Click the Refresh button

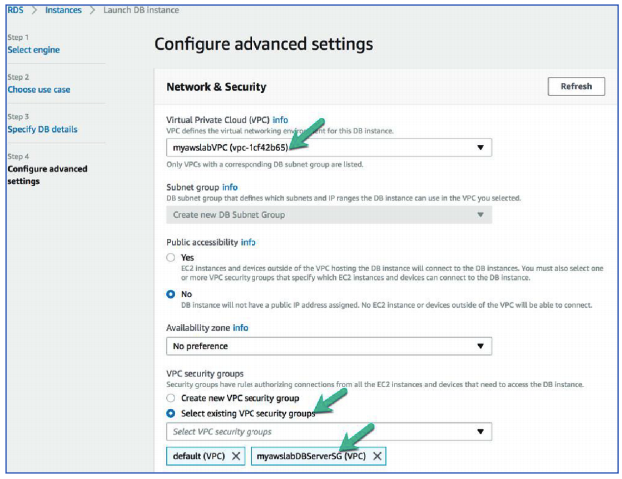pos(576,87)
